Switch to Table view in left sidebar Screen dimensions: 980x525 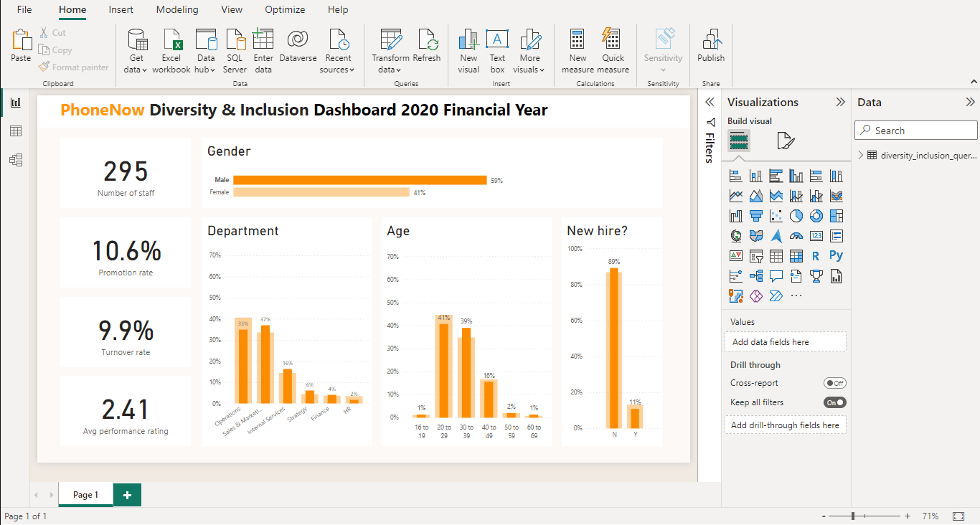point(15,131)
